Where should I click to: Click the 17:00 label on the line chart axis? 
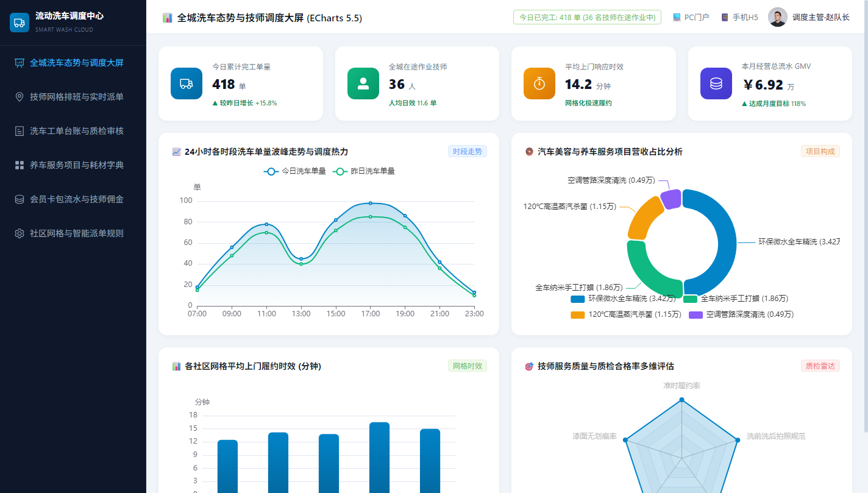click(x=370, y=314)
